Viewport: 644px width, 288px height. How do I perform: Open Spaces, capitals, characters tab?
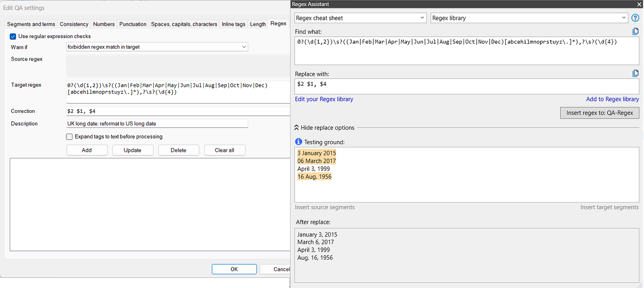point(184,24)
